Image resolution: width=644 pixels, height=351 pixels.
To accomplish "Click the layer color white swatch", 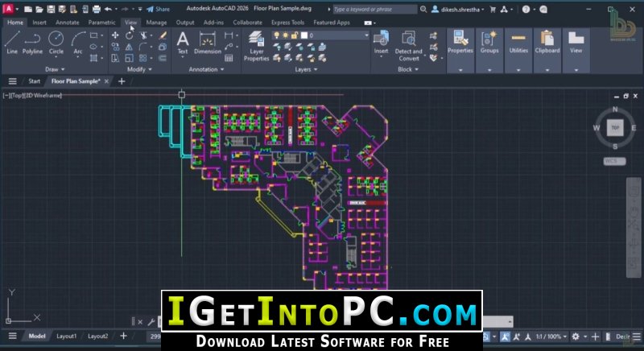I will click(304, 35).
